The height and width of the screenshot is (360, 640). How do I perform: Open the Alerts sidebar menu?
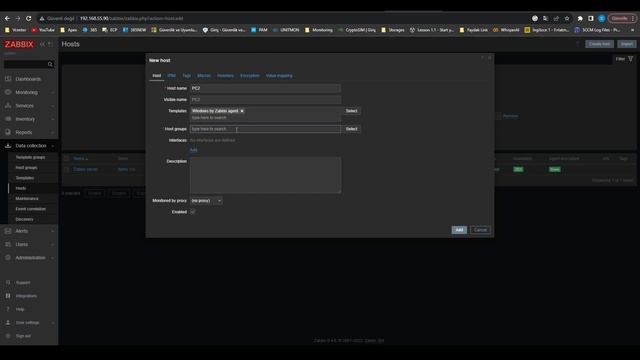pos(22,231)
